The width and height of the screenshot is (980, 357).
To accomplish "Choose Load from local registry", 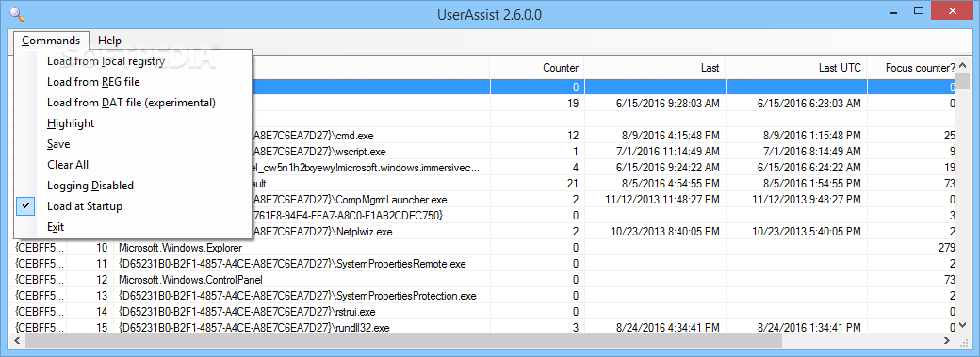I will (133, 61).
